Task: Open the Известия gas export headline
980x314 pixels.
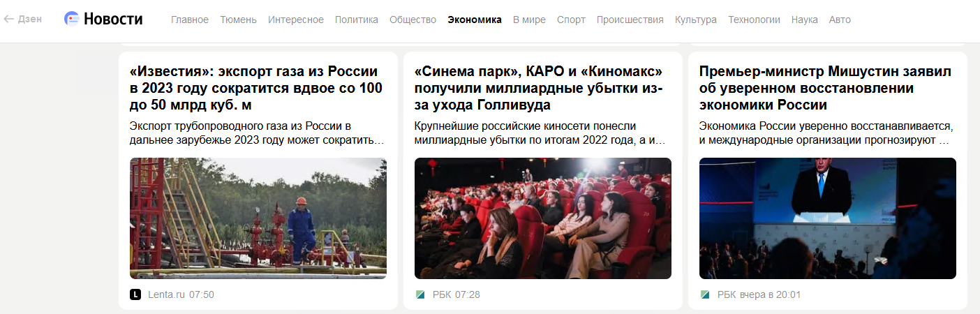Action: tap(256, 88)
